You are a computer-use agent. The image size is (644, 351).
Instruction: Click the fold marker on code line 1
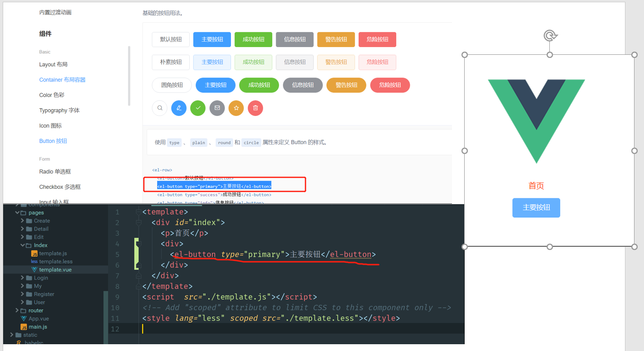[x=139, y=212]
